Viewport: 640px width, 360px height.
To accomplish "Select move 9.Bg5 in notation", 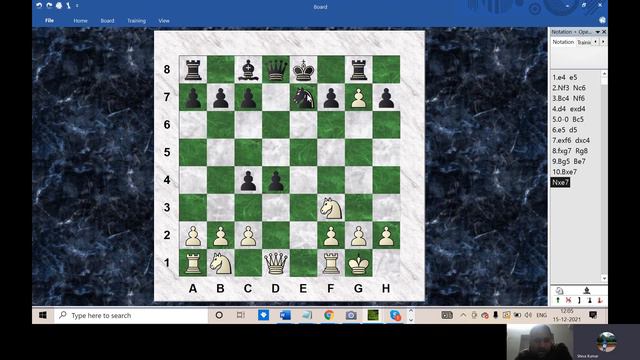I will (x=561, y=161).
